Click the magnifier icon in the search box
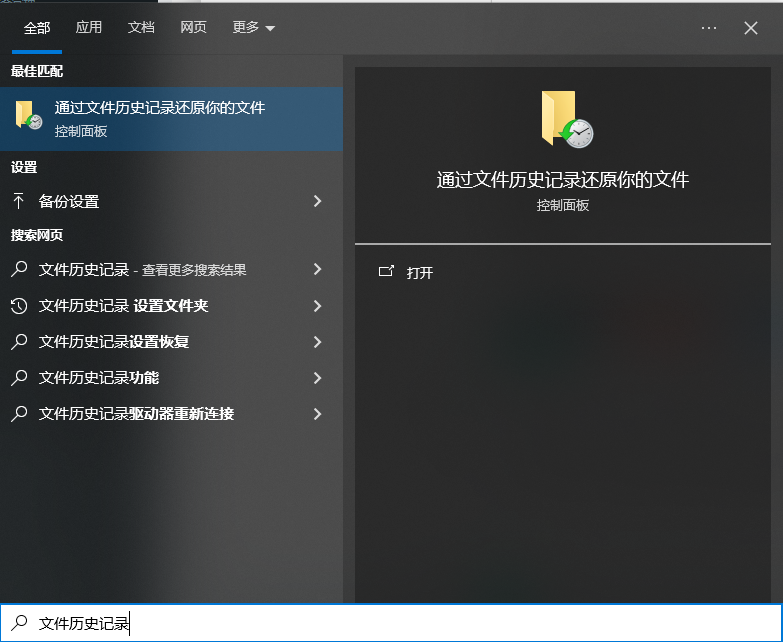The height and width of the screenshot is (642, 783). tap(20, 623)
